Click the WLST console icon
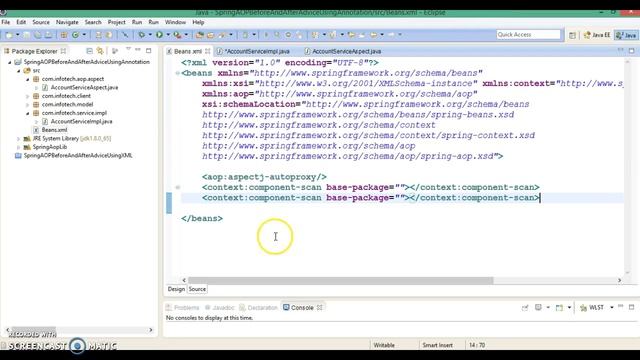Image resolution: width=640 pixels, height=360 pixels. point(583,307)
